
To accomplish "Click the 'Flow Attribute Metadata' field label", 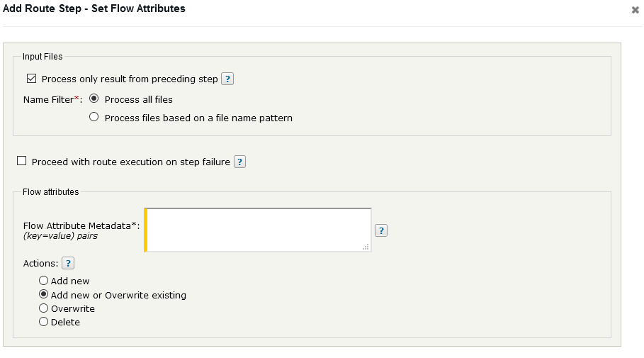I will tap(81, 225).
